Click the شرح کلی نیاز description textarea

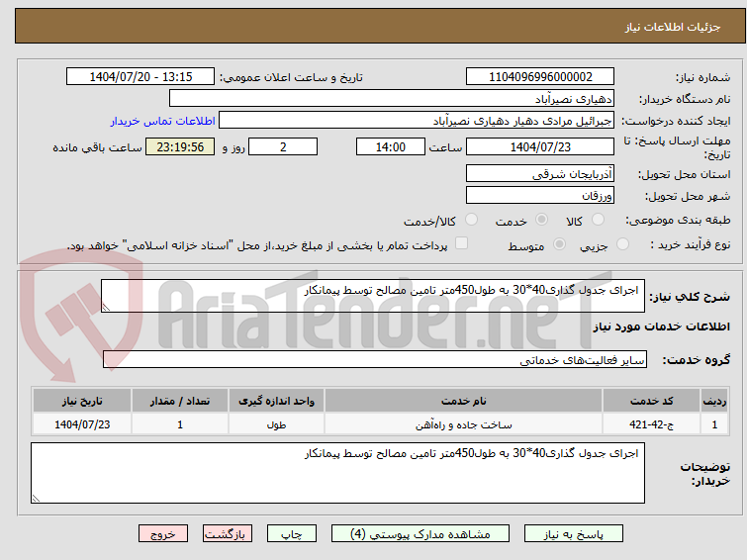pos(373,296)
